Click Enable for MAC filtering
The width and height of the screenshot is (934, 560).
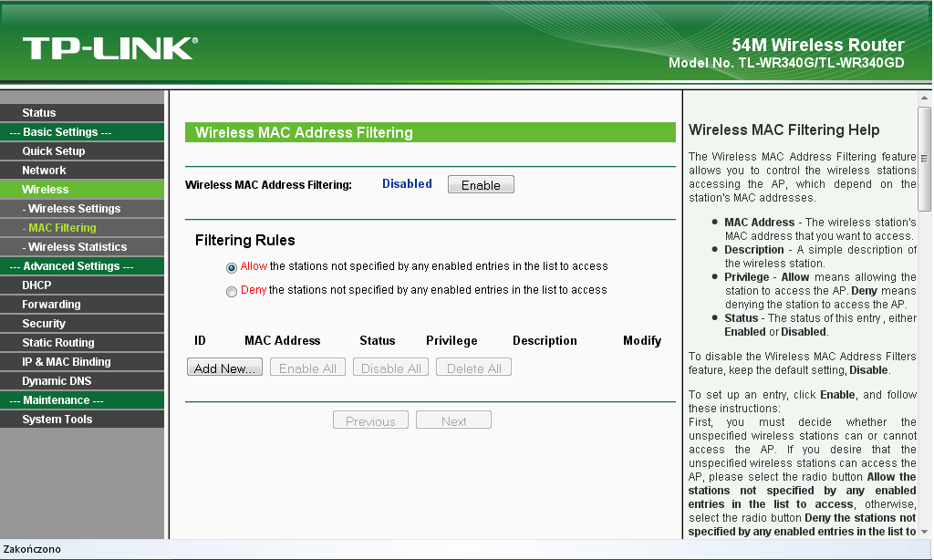(x=481, y=184)
